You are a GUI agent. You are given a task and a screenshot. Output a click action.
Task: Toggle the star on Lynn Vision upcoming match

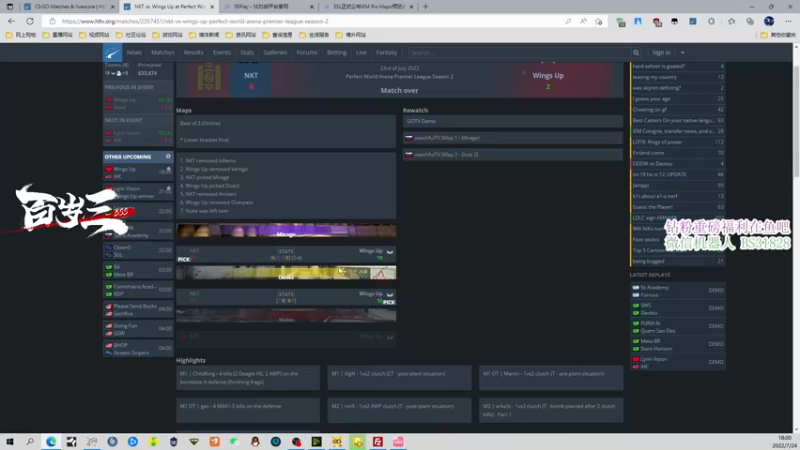click(x=168, y=189)
